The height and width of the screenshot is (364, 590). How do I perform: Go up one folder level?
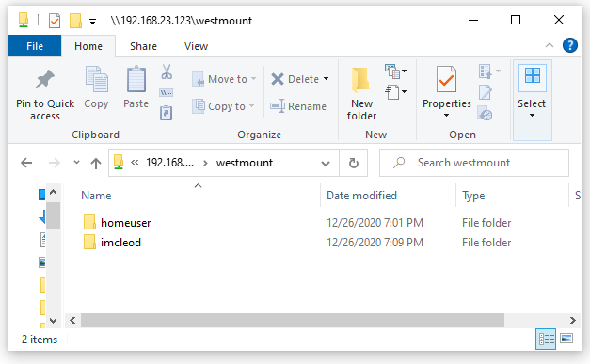(96, 163)
